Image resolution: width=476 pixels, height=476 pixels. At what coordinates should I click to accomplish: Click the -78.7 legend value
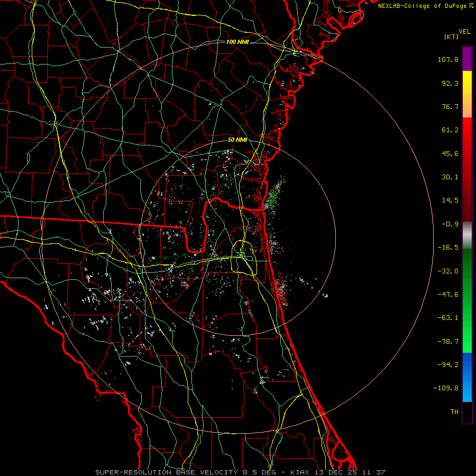tap(448, 342)
